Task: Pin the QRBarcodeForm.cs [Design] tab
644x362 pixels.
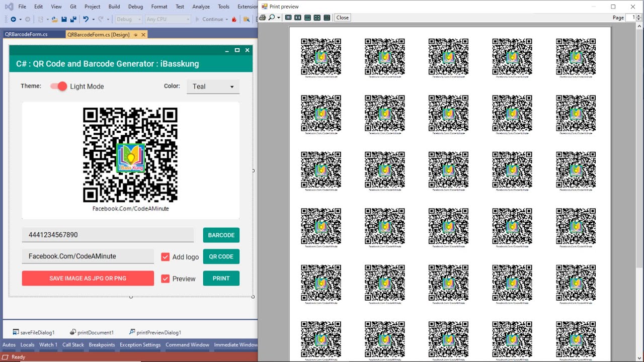Action: coord(135,35)
